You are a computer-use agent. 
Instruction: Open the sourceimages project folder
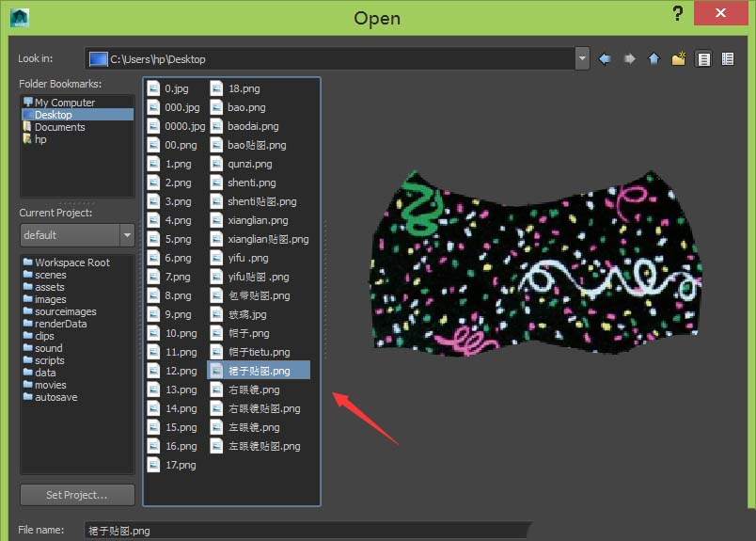[60, 311]
